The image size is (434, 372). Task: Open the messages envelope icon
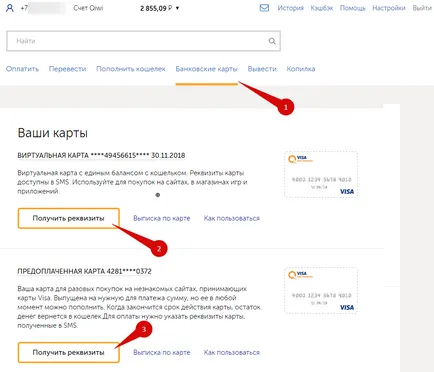tap(264, 8)
